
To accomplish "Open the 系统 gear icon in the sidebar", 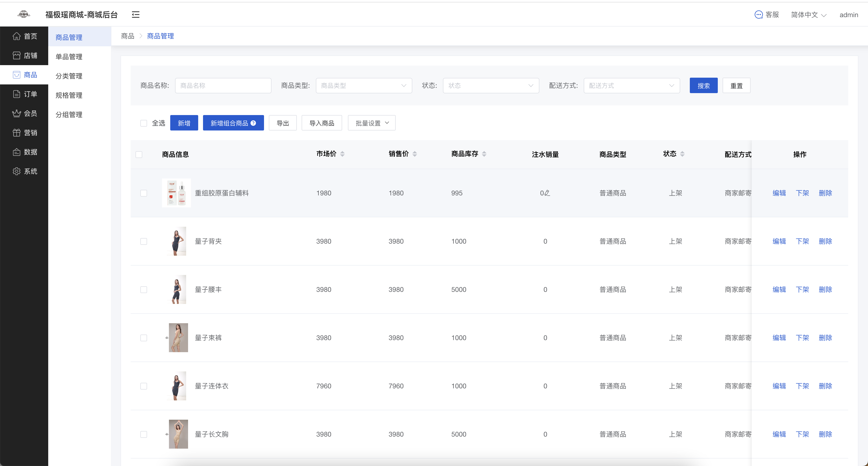I will point(16,171).
